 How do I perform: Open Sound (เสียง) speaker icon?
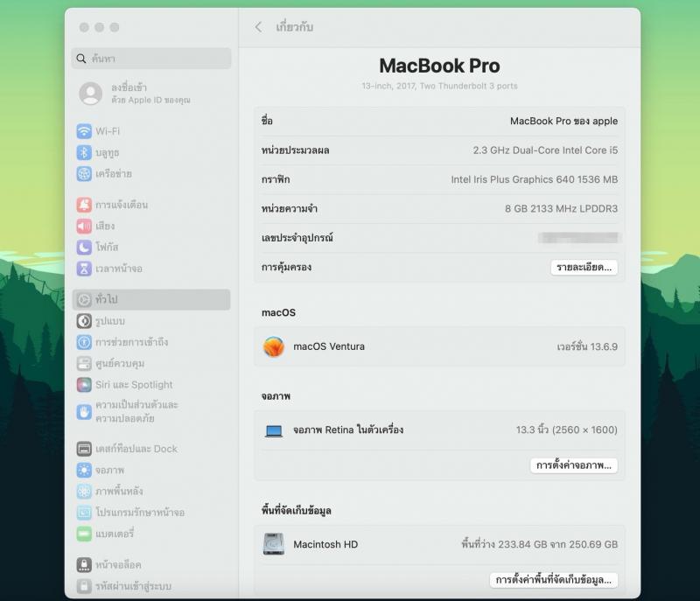pyautogui.click(x=84, y=227)
